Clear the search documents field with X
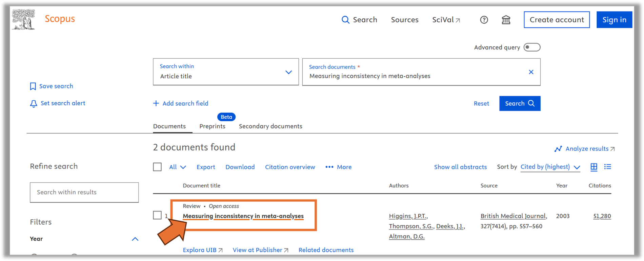The image size is (644, 261). point(531,72)
